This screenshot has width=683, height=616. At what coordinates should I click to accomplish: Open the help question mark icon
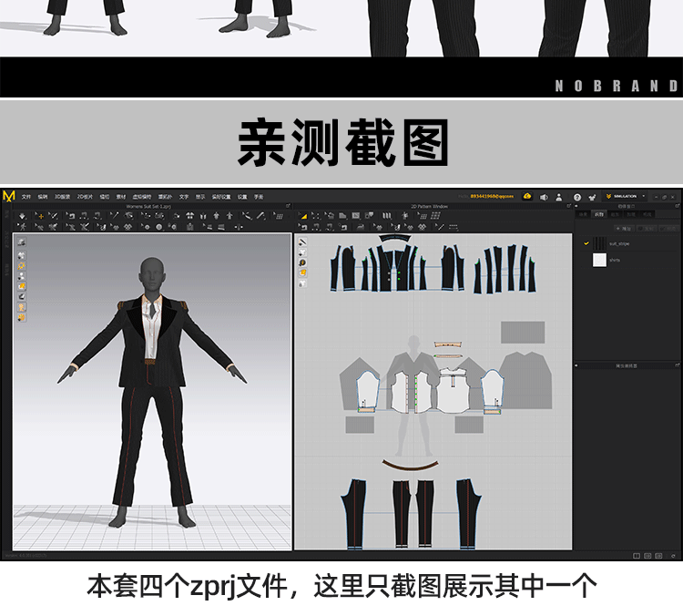577,197
